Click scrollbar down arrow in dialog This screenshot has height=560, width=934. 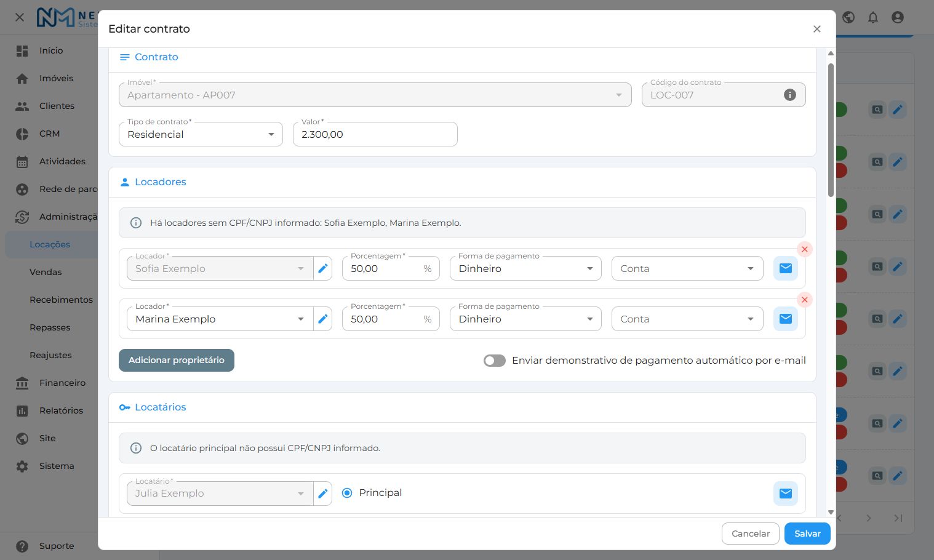pos(831,512)
